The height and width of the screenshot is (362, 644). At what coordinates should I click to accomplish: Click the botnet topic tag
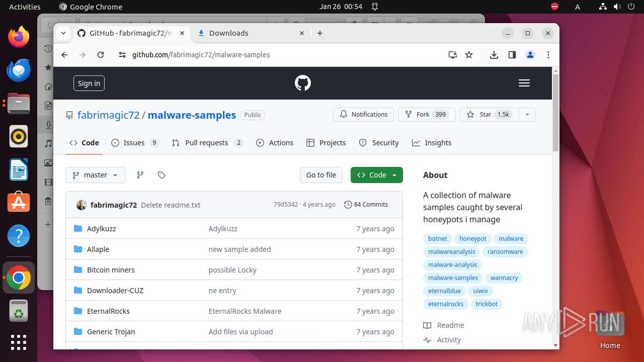[x=438, y=239]
